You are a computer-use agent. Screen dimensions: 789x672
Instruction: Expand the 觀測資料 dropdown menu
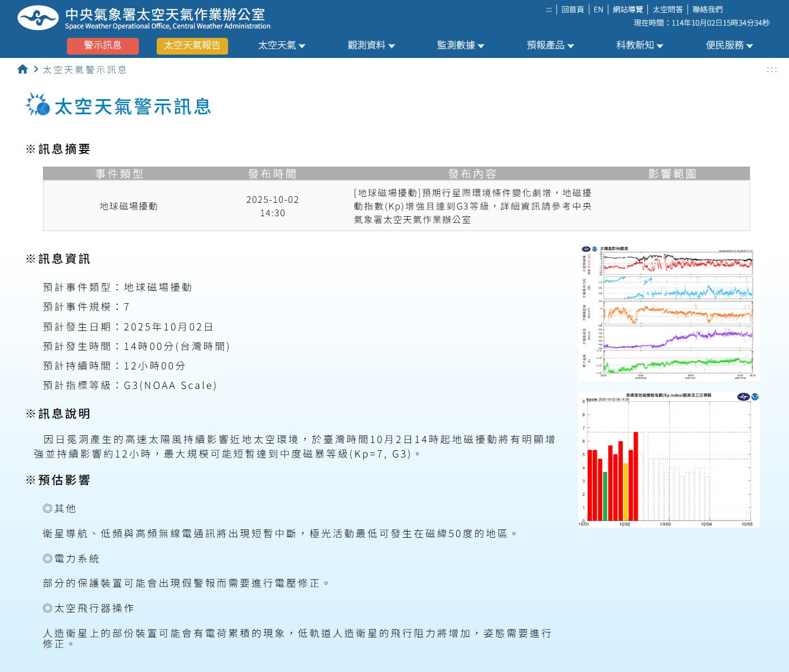pos(371,45)
